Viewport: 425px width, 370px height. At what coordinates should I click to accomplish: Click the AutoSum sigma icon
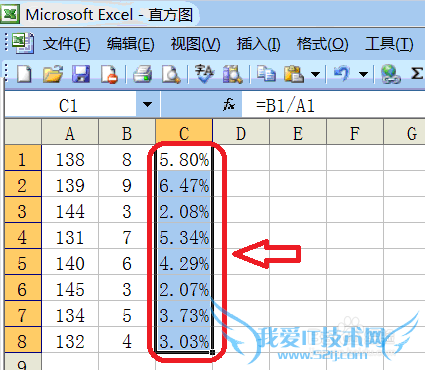tap(417, 73)
